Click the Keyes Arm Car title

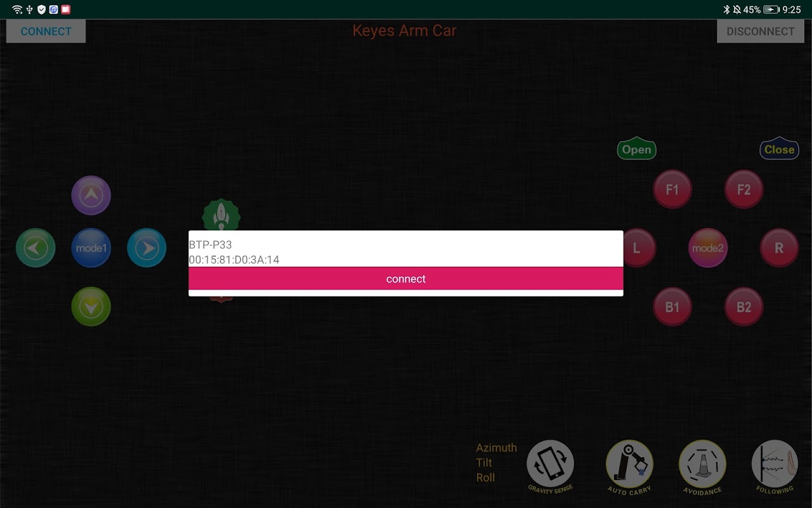[x=405, y=30]
